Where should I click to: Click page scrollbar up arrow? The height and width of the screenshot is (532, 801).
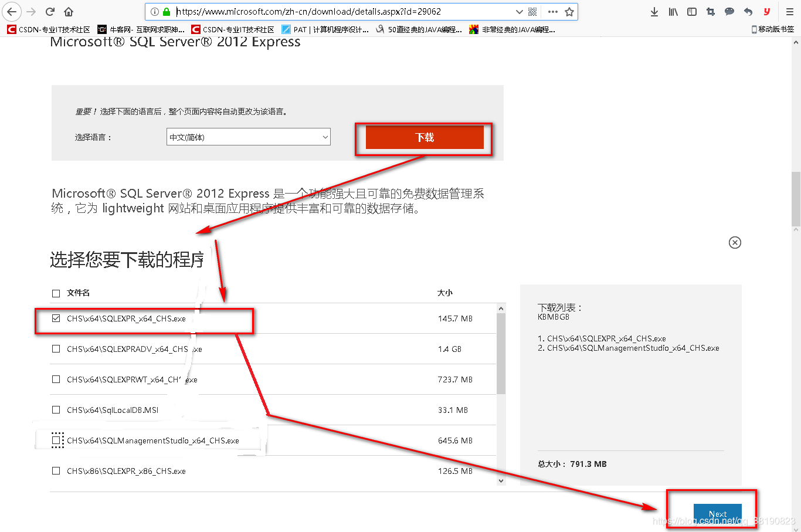(796, 42)
